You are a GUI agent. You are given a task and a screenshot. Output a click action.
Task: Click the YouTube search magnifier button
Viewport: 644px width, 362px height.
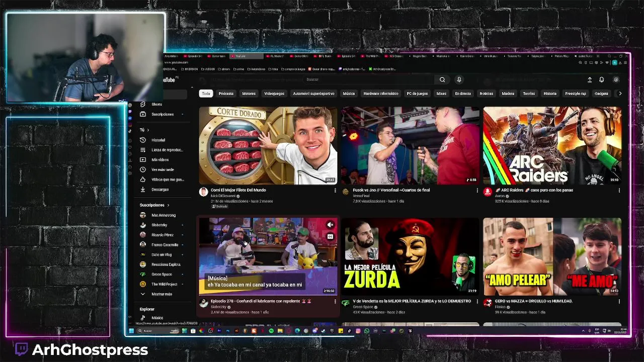pos(442,79)
